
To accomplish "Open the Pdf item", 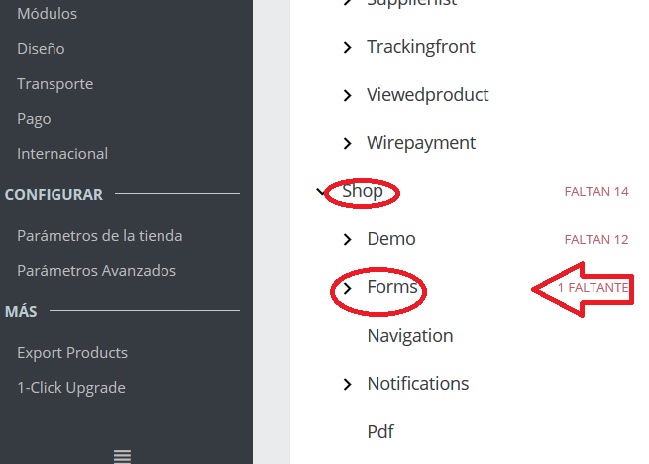I will [380, 432].
